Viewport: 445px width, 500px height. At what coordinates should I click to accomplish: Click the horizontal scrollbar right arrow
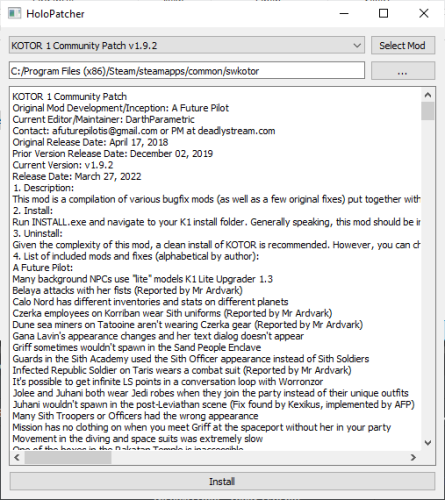[x=414, y=457]
